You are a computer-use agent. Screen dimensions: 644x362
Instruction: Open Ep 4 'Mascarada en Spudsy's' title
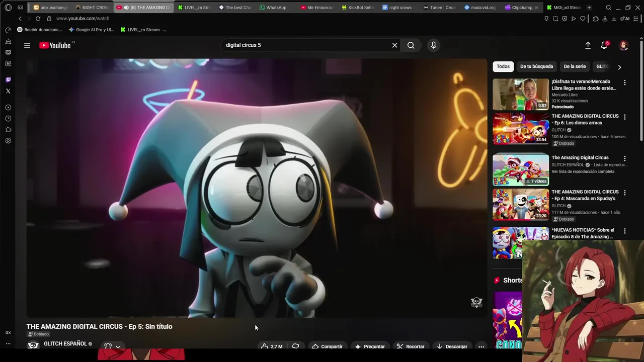(x=585, y=195)
